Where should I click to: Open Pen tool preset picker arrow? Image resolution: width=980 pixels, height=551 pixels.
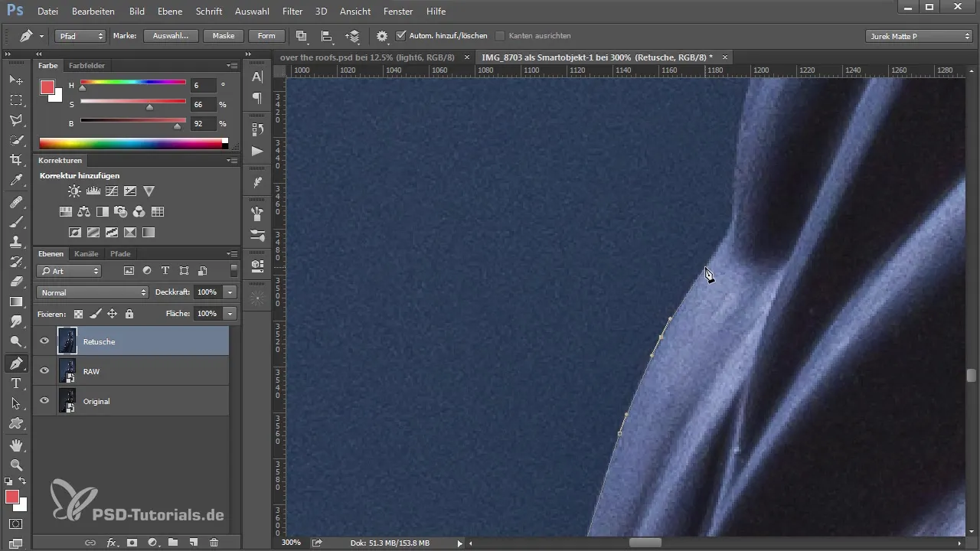(41, 36)
